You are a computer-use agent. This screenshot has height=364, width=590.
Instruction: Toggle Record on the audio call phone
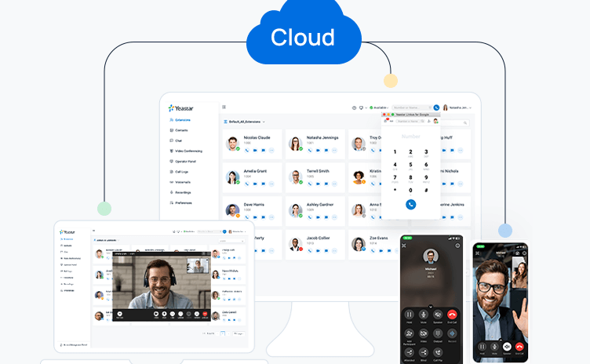point(452,335)
